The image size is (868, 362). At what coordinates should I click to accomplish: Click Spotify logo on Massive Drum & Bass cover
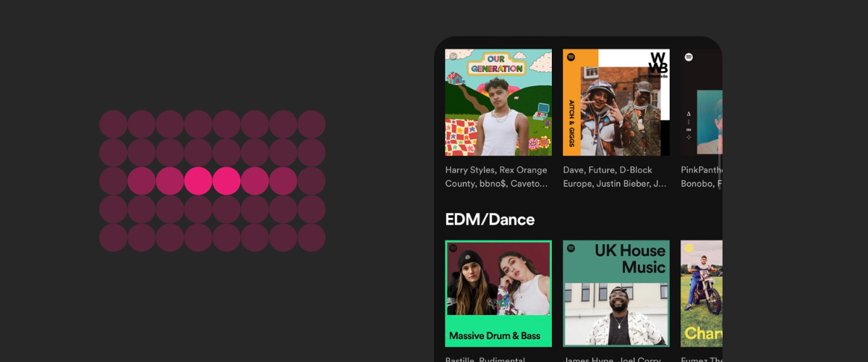coord(453,249)
